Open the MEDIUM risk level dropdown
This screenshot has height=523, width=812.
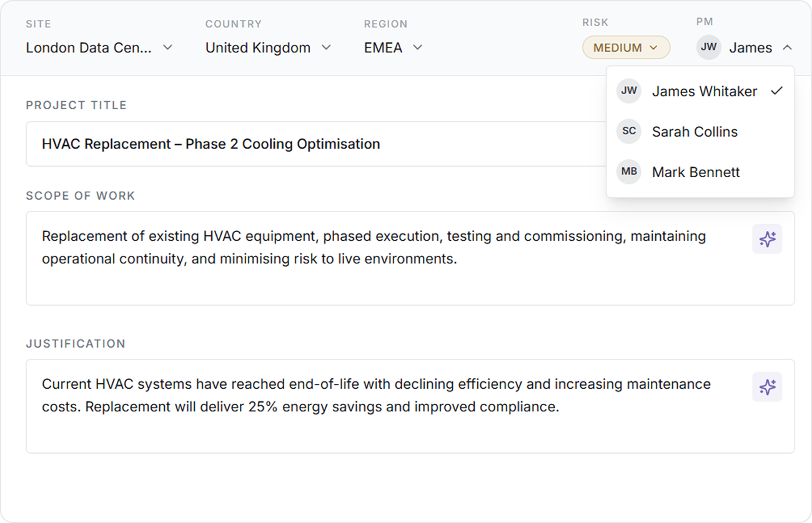(626, 47)
